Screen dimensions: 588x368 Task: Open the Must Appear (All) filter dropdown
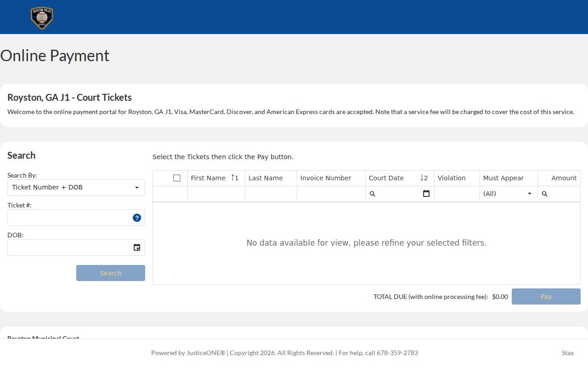(509, 194)
